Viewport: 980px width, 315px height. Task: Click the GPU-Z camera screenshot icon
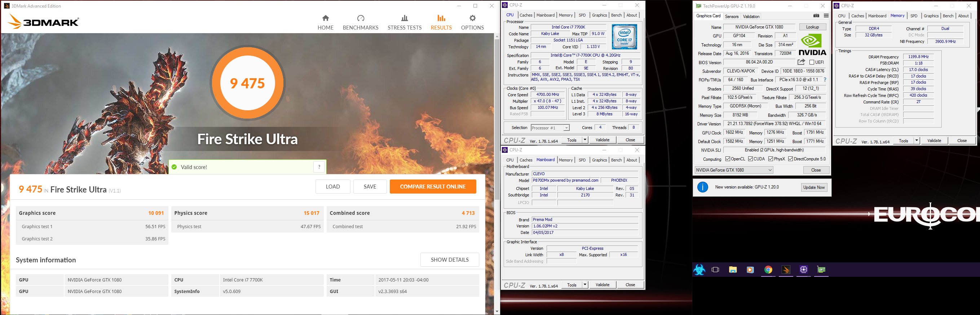[816, 15]
